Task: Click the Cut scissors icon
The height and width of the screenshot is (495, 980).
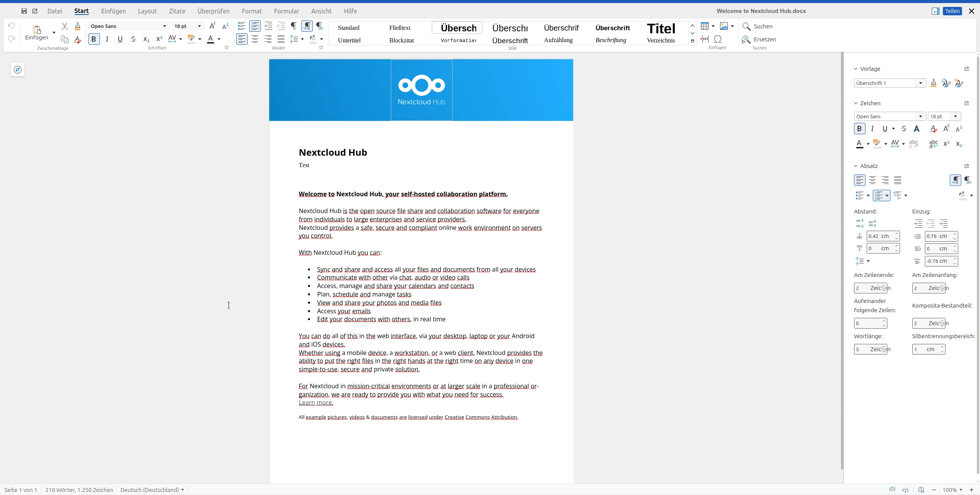Action: [x=65, y=26]
